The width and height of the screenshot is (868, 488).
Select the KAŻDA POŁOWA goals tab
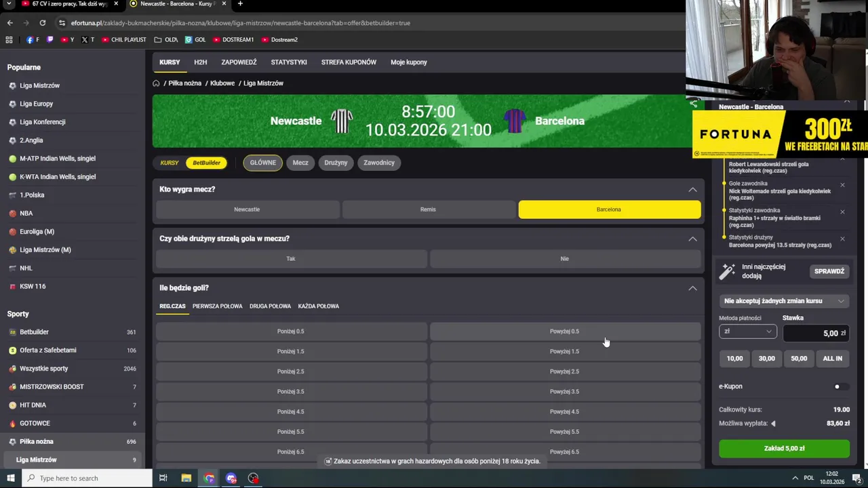(x=318, y=306)
